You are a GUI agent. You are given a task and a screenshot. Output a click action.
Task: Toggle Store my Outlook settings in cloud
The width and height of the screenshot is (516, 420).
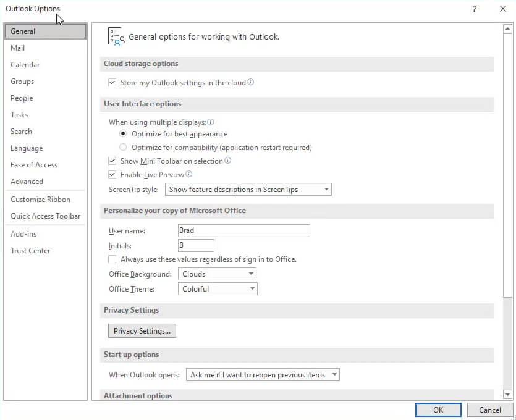pyautogui.click(x=112, y=83)
